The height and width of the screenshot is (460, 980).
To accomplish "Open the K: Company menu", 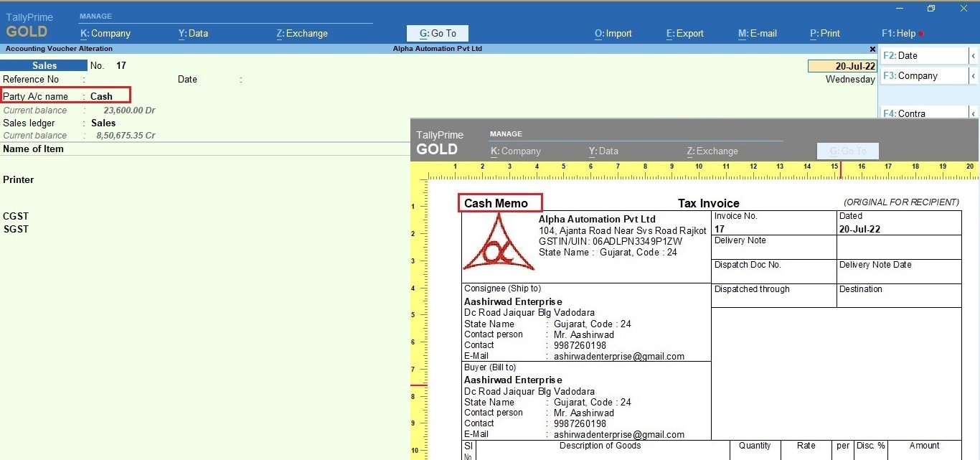I will (x=105, y=33).
